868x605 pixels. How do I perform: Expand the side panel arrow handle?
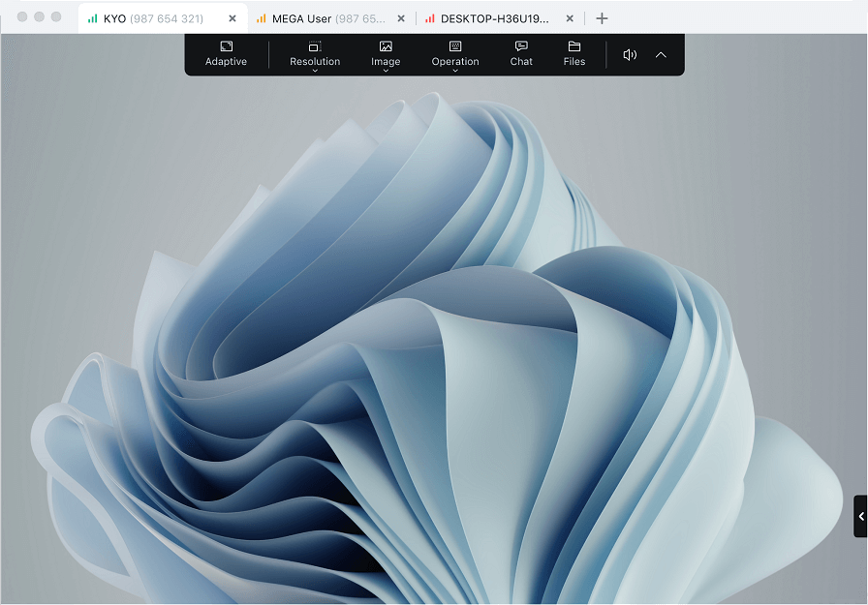tap(861, 517)
